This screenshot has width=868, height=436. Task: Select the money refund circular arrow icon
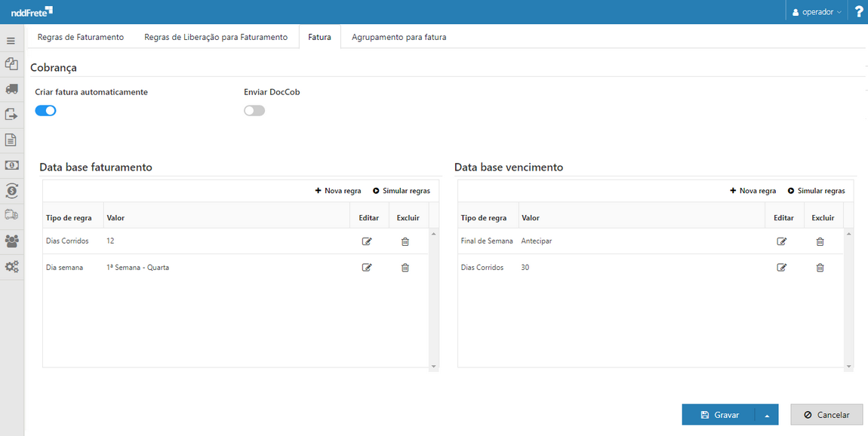pyautogui.click(x=11, y=190)
